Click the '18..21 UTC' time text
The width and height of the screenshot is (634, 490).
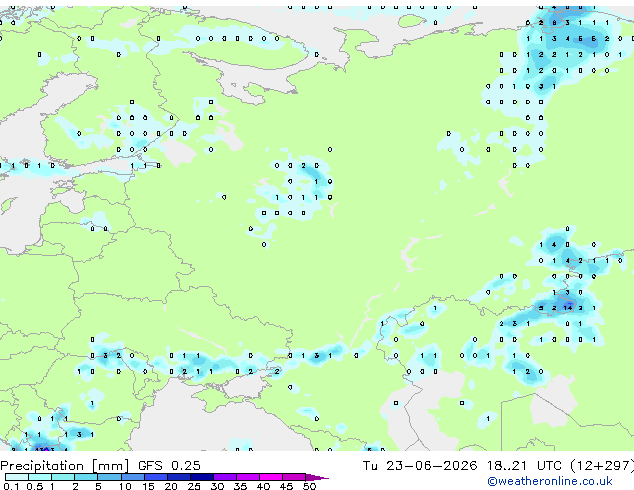coord(524,465)
